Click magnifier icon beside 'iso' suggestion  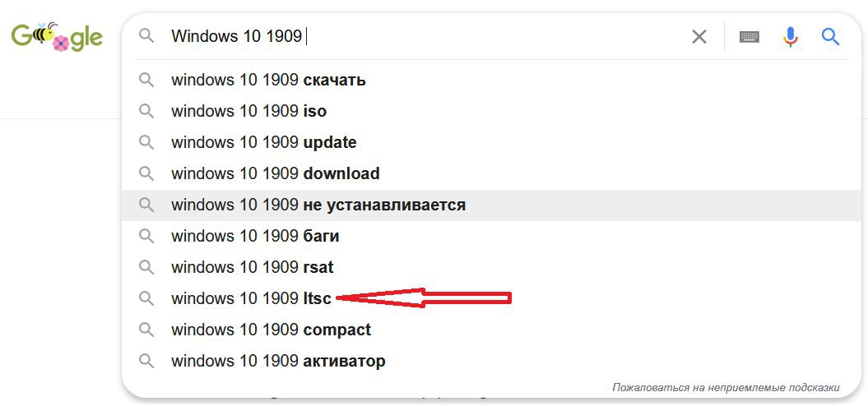pos(146,111)
